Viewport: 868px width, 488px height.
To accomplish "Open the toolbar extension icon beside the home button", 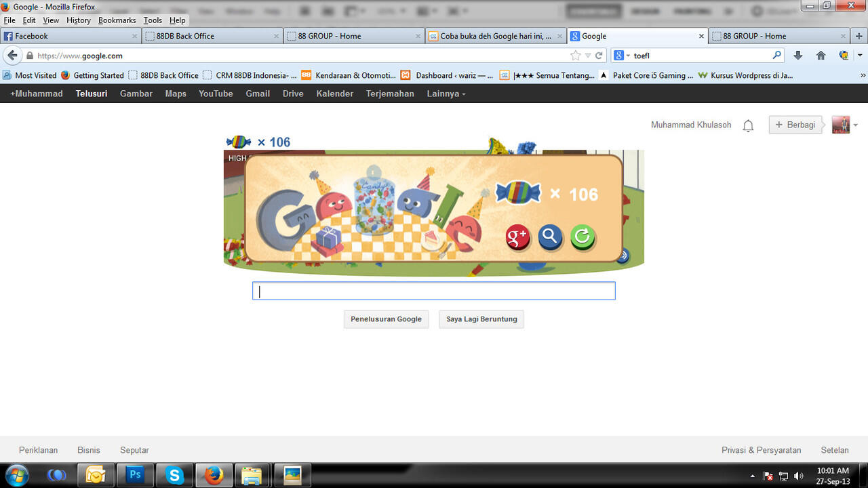I will [844, 56].
